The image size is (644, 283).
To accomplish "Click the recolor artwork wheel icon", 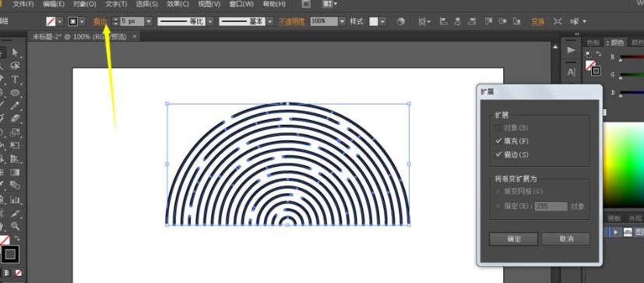I will (x=401, y=21).
